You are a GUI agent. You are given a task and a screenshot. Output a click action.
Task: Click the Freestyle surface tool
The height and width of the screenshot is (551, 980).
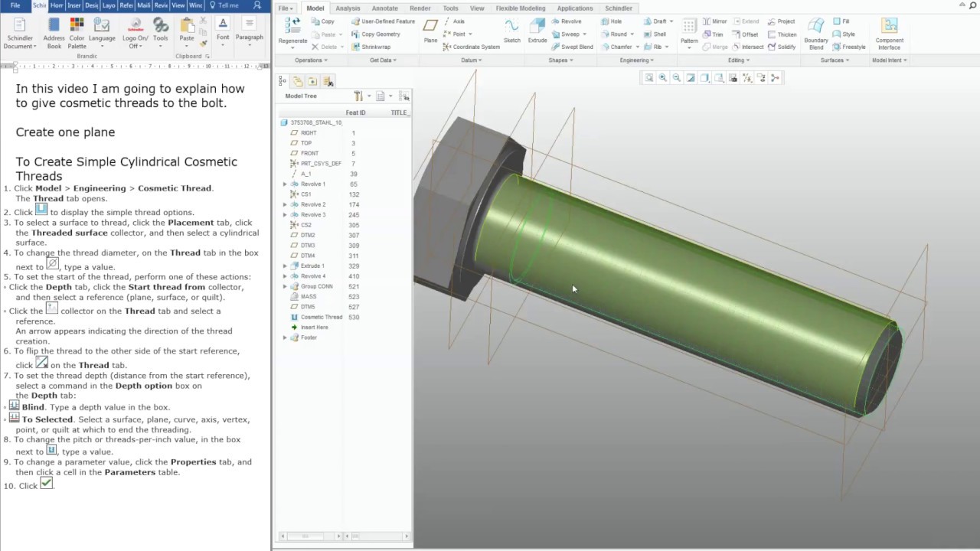(850, 47)
